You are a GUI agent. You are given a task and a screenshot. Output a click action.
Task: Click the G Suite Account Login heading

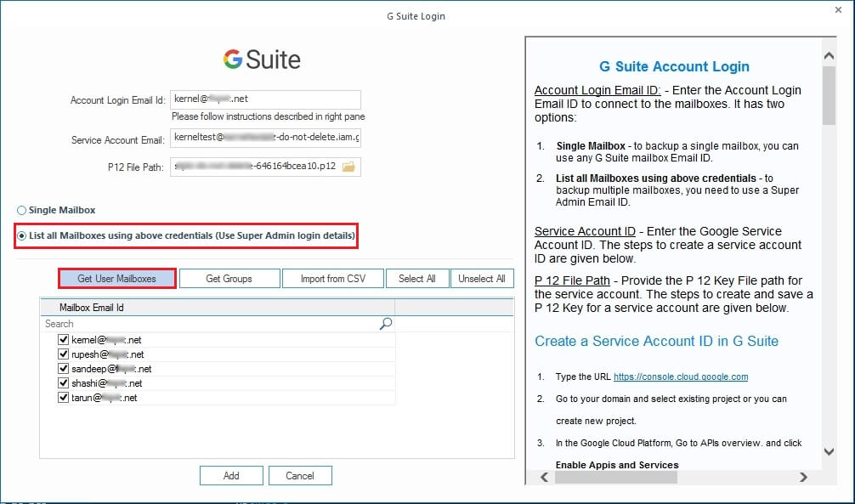pos(674,66)
